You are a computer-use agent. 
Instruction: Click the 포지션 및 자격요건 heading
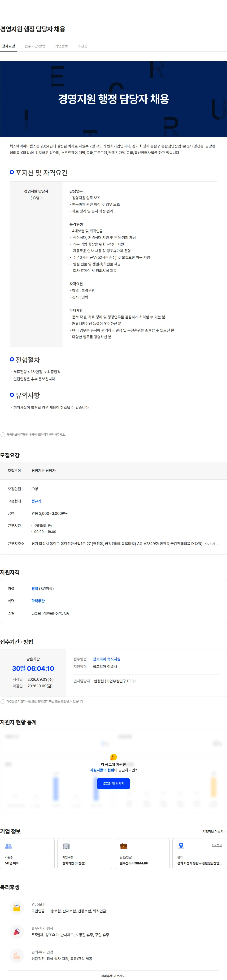(42, 172)
